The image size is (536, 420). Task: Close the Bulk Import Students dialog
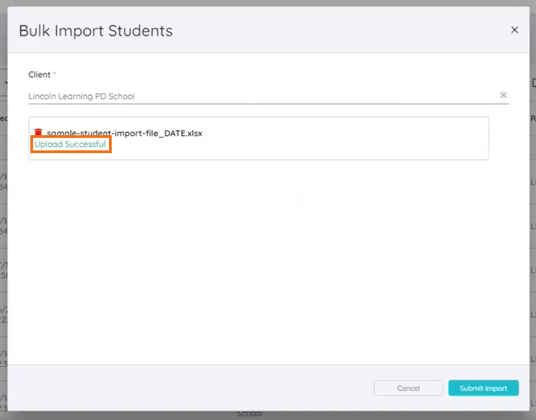tap(514, 30)
